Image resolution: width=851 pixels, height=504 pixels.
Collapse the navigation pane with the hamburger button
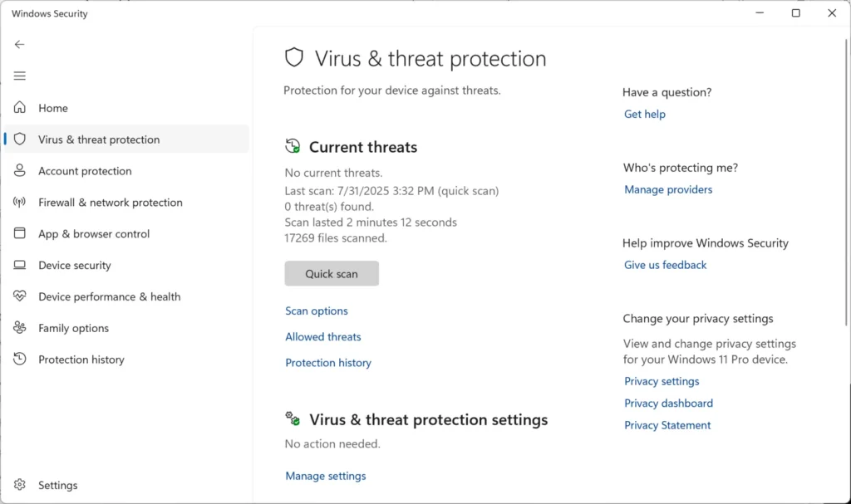tap(19, 76)
